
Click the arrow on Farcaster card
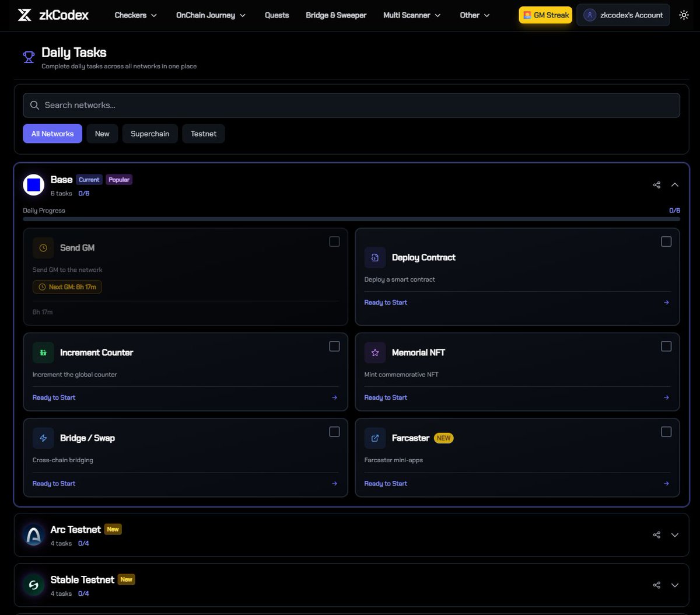(666, 483)
